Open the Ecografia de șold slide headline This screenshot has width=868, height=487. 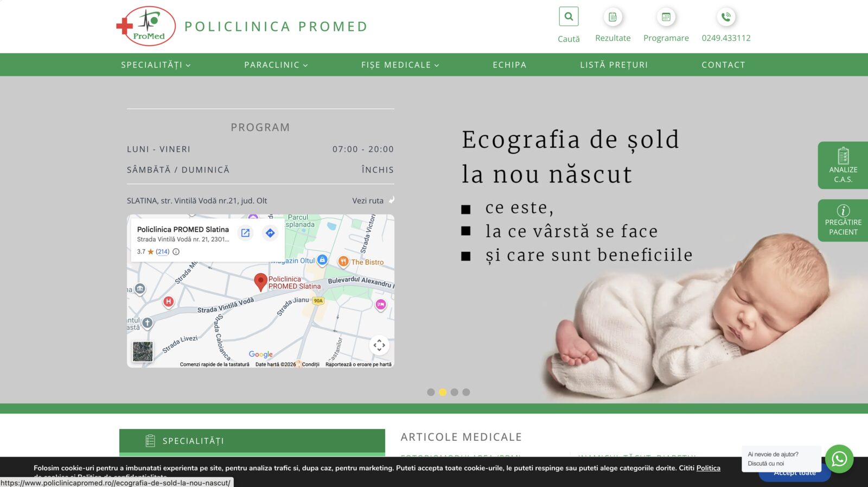pyautogui.click(x=570, y=156)
